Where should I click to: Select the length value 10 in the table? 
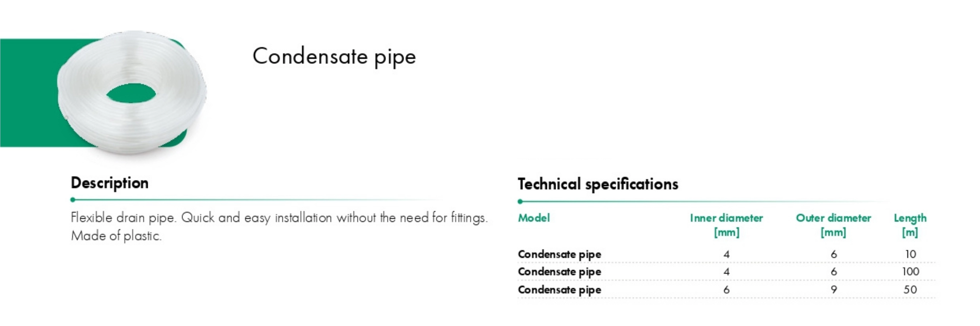910,254
